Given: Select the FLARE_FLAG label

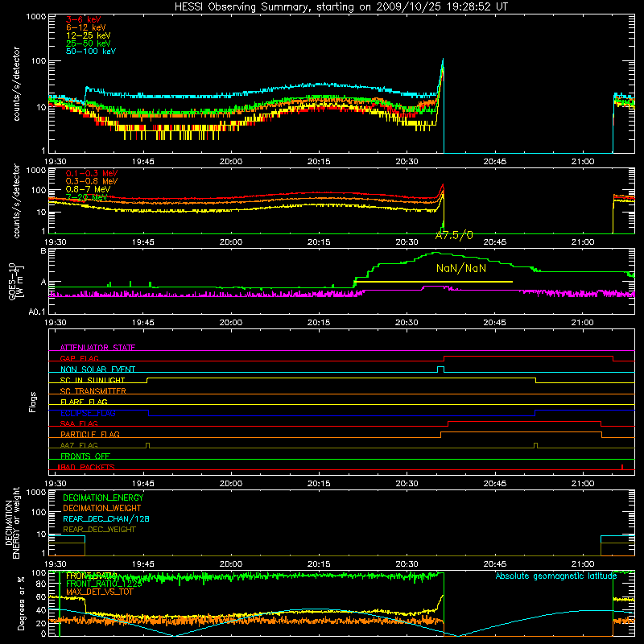Looking at the screenshot, I should [84, 402].
